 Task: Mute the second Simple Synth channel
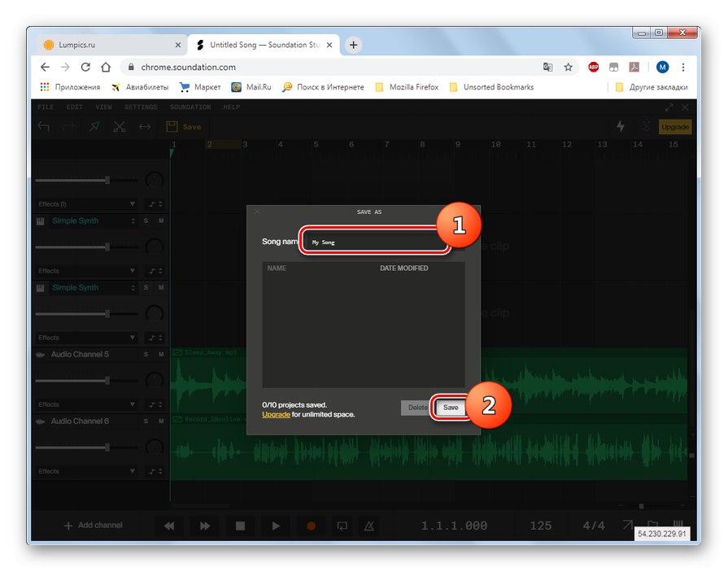[x=161, y=288]
